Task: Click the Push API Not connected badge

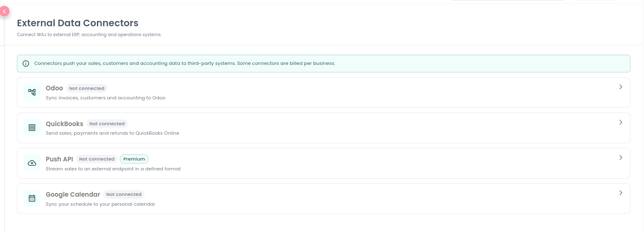Action: click(97, 159)
